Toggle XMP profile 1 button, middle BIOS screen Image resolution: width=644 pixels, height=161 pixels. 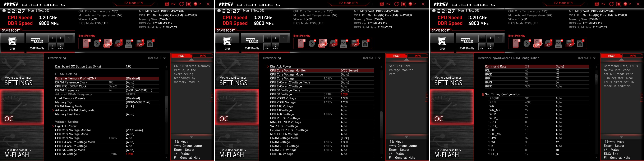[x=267, y=38]
